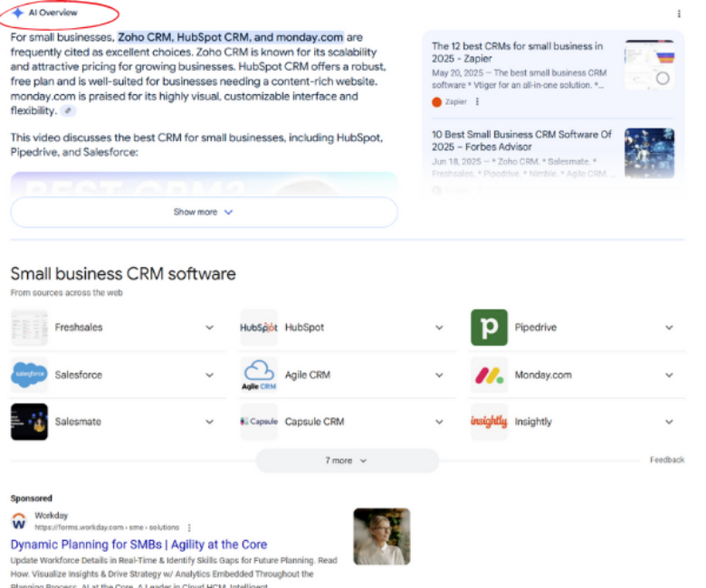Expand the Monday.com row chevron
The height and width of the screenshot is (588, 706).
point(669,375)
